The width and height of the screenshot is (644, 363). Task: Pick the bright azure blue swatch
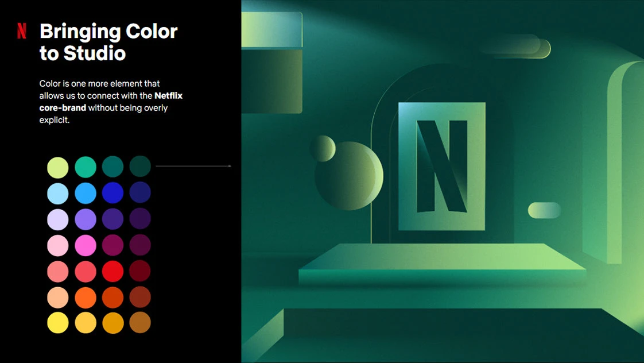point(86,193)
